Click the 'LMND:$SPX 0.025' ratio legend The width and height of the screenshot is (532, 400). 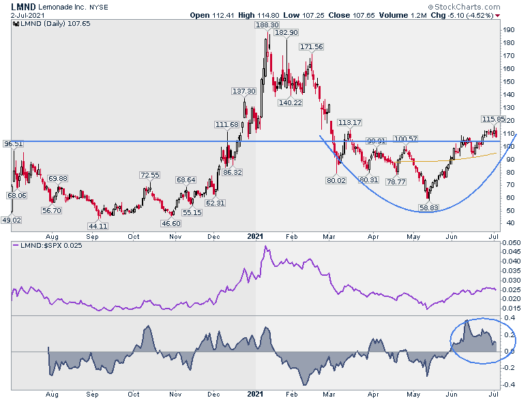pos(51,246)
